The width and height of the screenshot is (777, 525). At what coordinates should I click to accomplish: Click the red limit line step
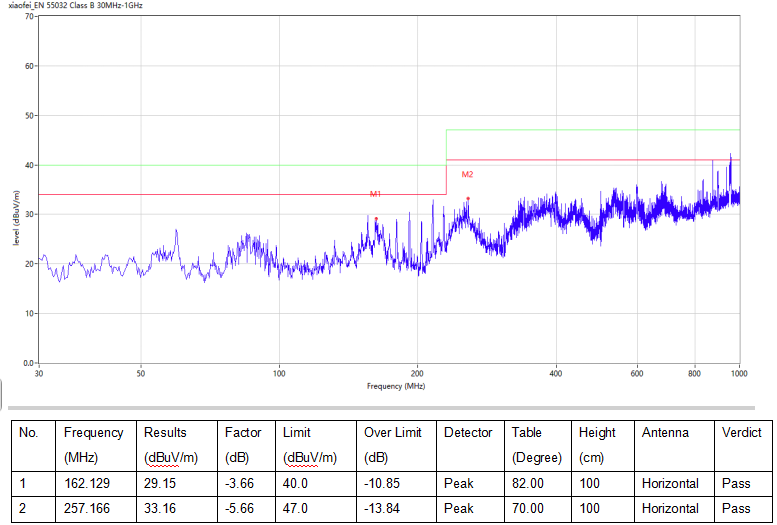pos(446,177)
